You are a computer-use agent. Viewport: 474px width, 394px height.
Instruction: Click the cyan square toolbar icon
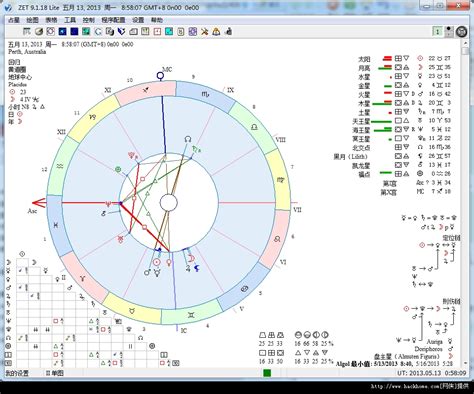169,32
